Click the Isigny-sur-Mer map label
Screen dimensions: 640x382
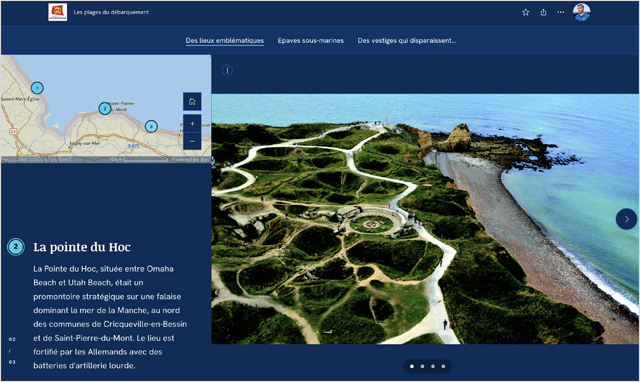84,143
